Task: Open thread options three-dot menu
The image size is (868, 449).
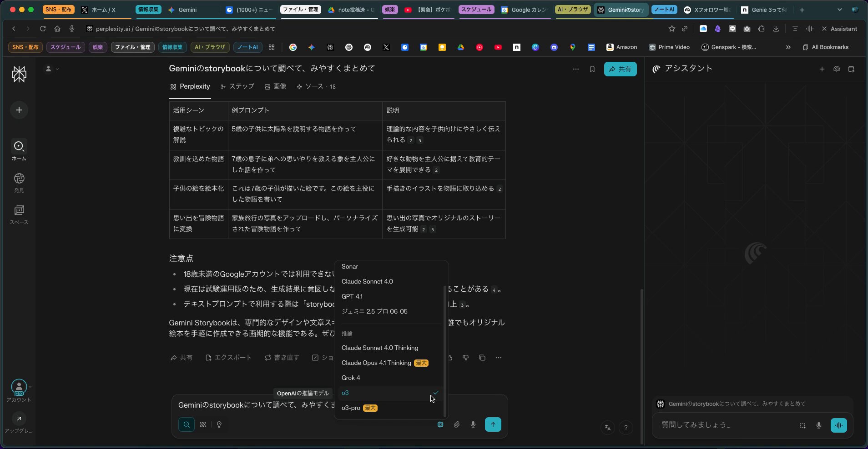Action: coord(576,69)
